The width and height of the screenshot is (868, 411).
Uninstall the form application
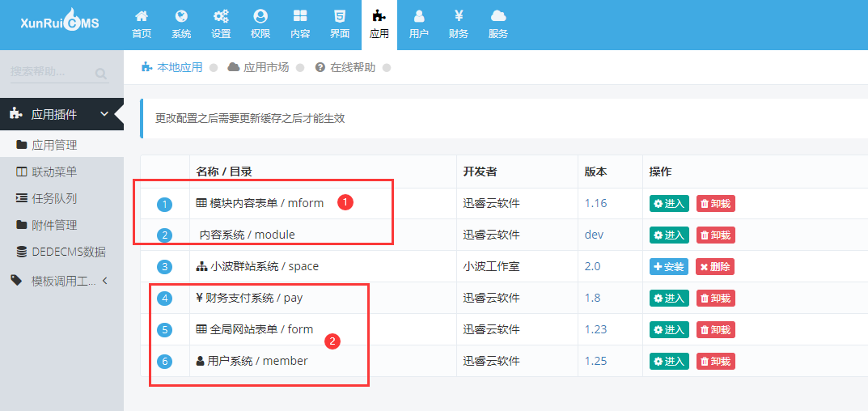(x=715, y=329)
